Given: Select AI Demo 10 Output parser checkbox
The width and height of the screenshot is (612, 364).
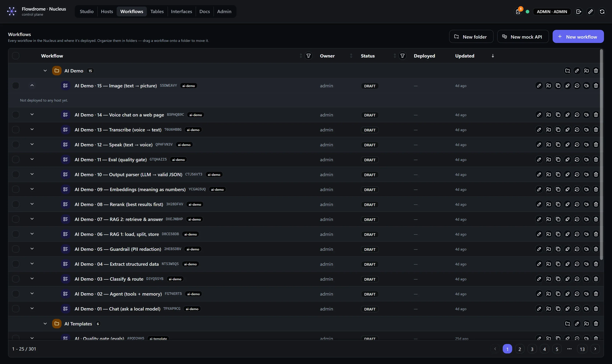Looking at the screenshot, I should point(16,174).
